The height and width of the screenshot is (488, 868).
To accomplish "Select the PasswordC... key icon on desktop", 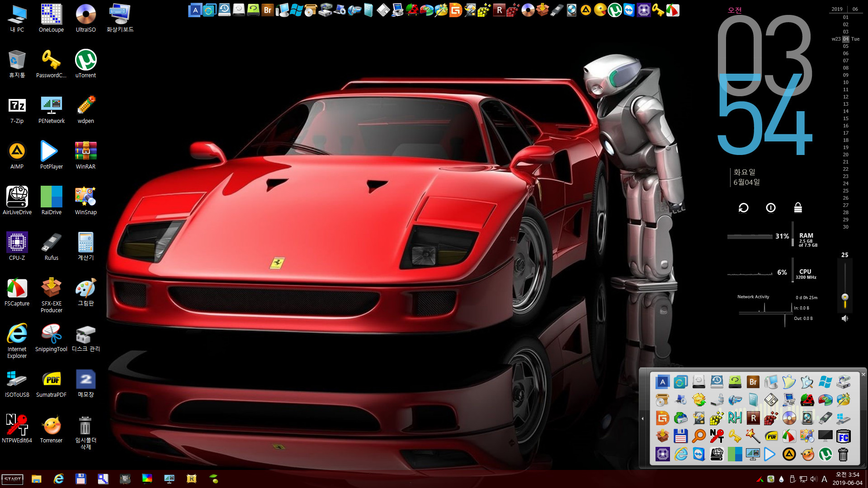I will (x=51, y=64).
